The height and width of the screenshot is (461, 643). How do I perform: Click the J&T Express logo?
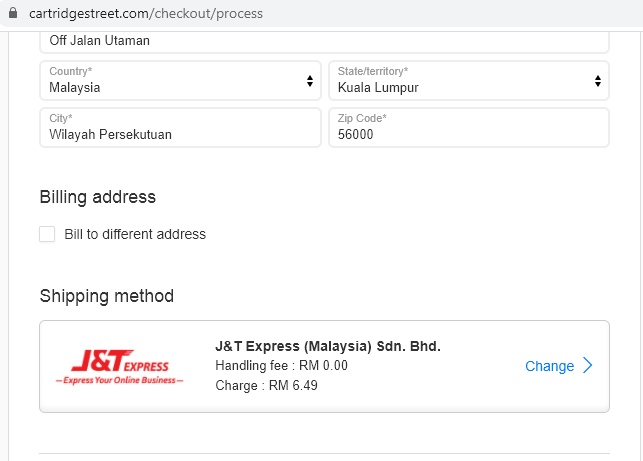coord(120,367)
